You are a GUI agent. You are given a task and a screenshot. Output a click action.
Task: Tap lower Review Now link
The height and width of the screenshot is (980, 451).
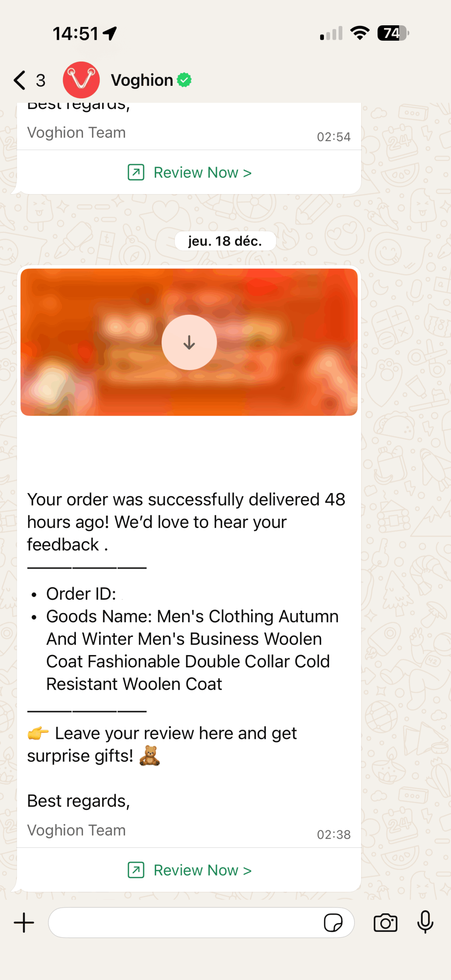[190, 870]
